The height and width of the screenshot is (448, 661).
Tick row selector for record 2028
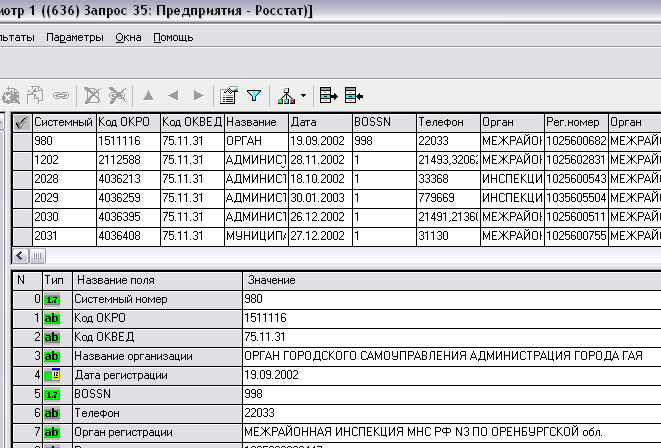[22, 179]
